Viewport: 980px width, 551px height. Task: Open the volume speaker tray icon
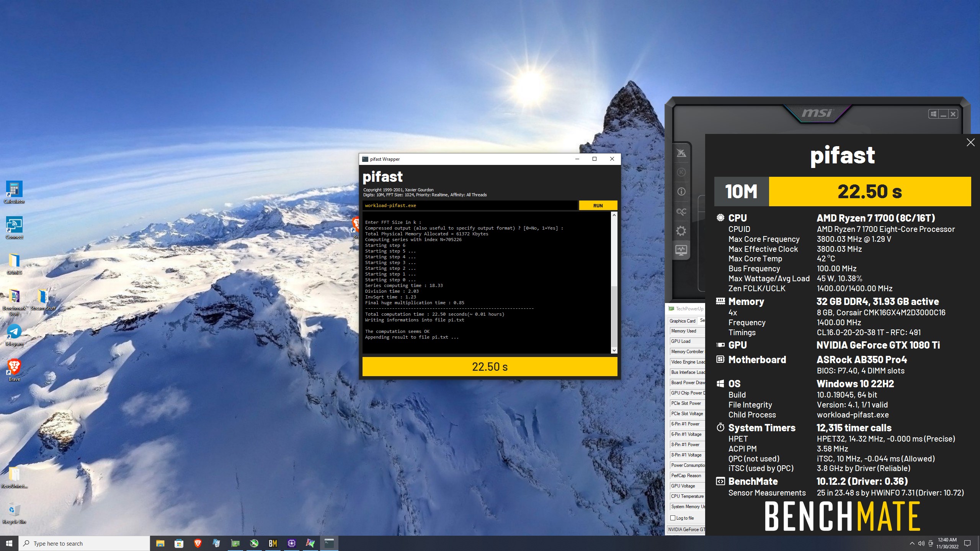921,543
